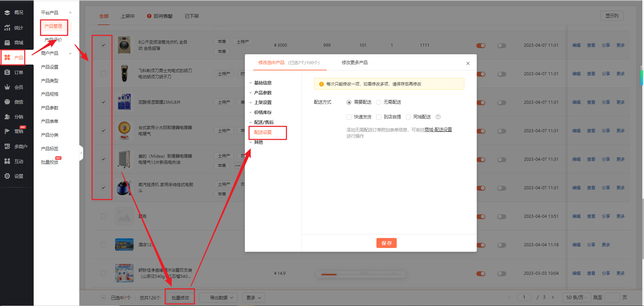Image resolution: width=644 pixels, height=306 pixels.
Task: Enable the 同城配送 checkbox
Action: [408, 117]
